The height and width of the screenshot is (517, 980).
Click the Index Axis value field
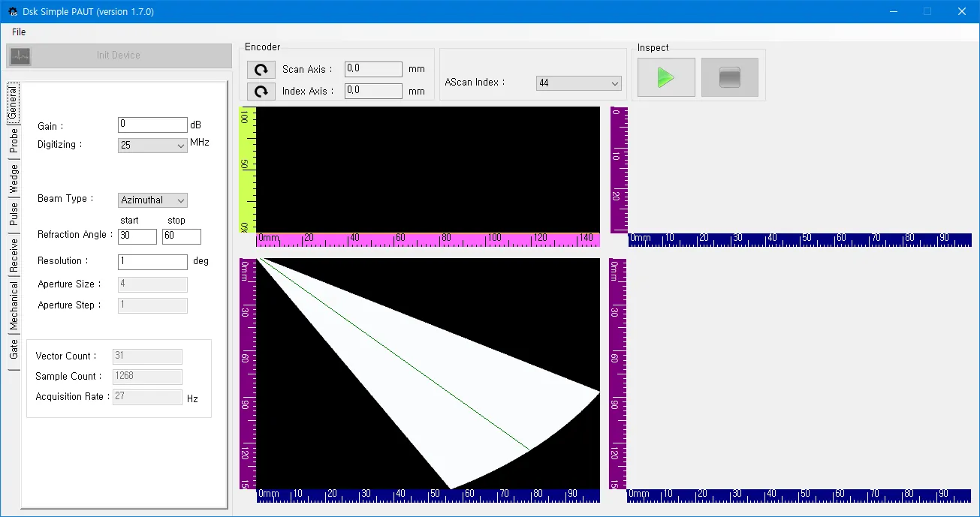(x=373, y=91)
